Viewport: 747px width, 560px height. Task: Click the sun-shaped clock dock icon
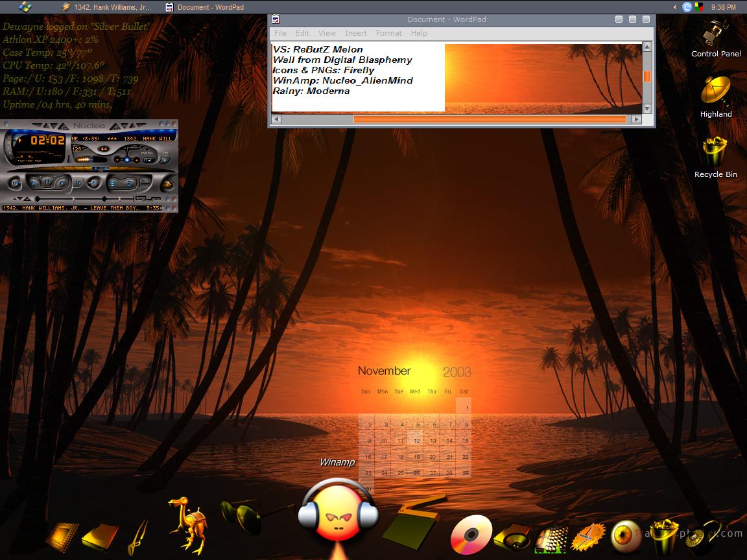click(x=588, y=537)
